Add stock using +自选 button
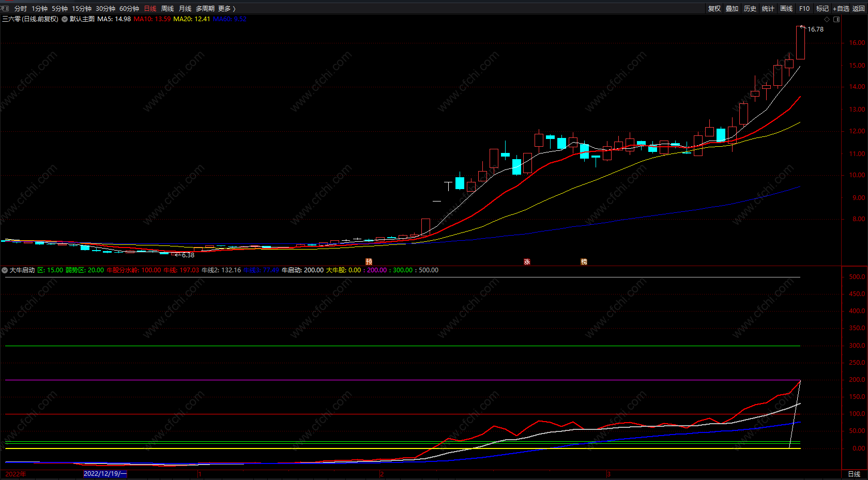868x480 pixels. coord(841,9)
